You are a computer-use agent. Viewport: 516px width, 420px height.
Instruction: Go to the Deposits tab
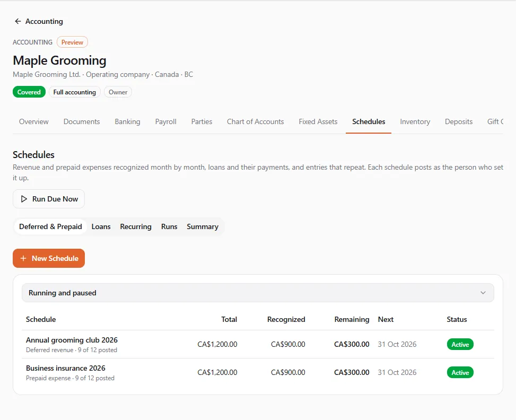[x=458, y=122]
